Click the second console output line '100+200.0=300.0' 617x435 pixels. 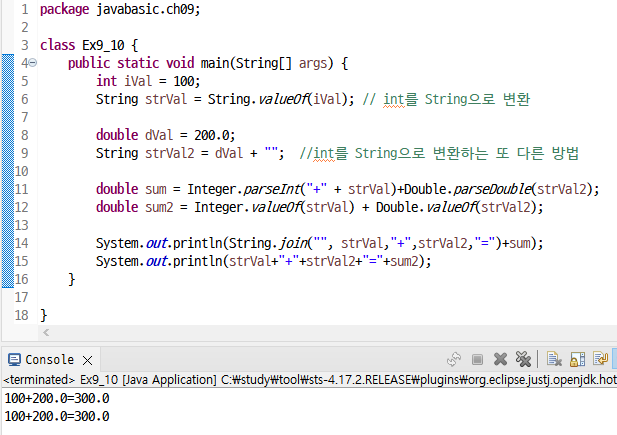click(57, 416)
